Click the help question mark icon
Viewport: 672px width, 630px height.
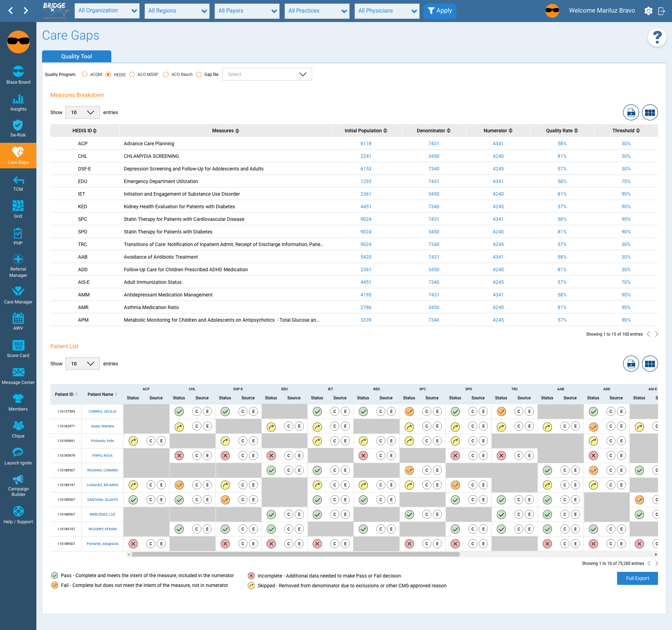657,37
